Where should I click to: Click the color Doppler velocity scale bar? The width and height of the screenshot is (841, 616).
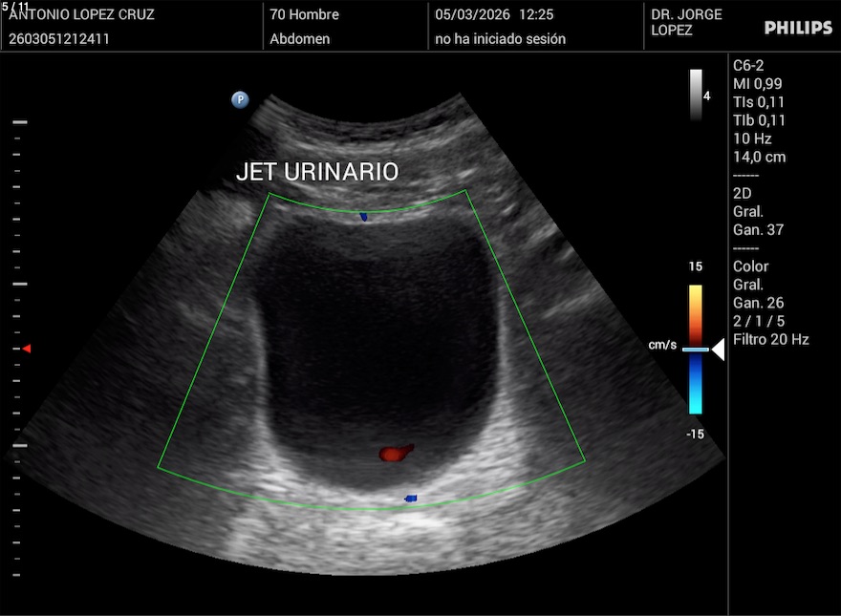[x=696, y=349]
